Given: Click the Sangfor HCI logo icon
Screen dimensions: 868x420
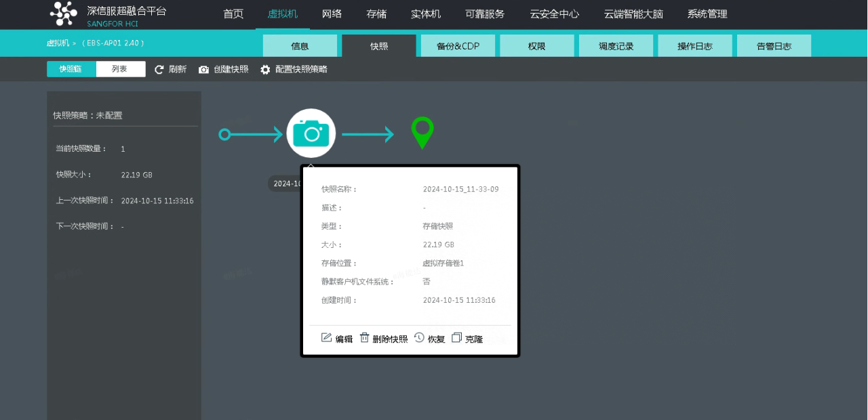Looking at the screenshot, I should tap(64, 14).
